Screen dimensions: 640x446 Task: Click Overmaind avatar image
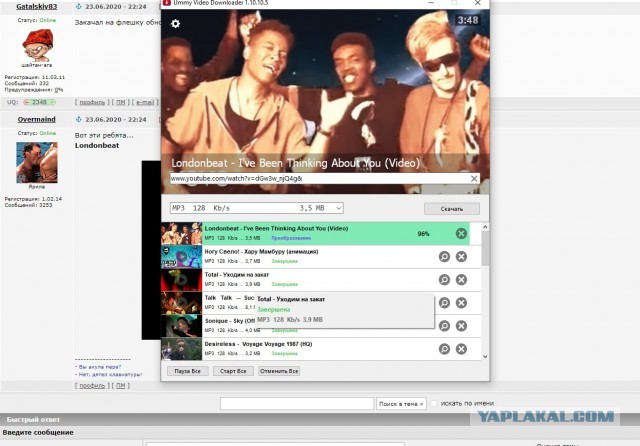click(37, 162)
